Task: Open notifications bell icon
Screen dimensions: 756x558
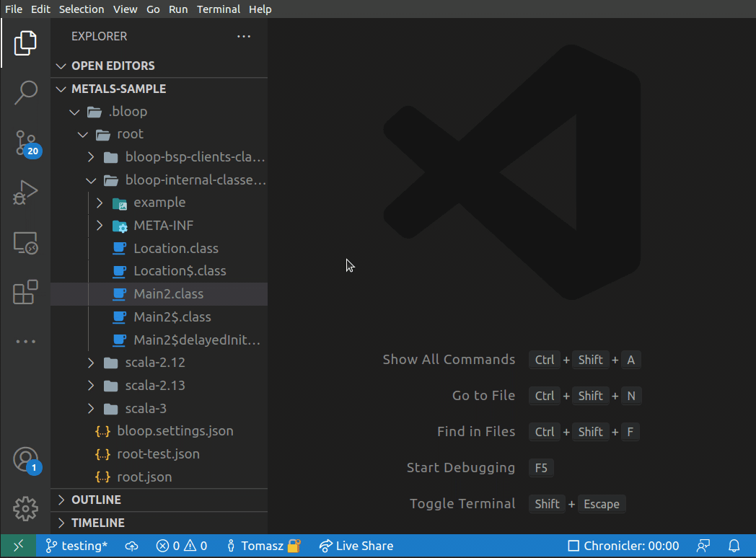Action: point(734,546)
